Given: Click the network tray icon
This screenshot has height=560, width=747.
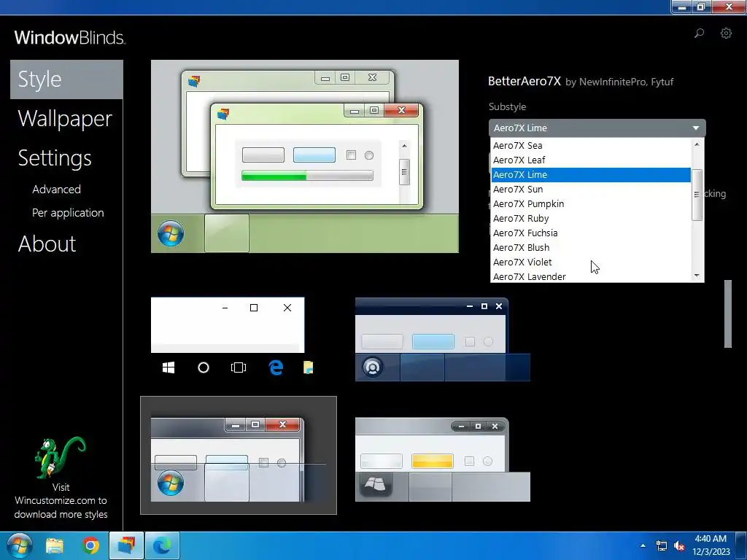Looking at the screenshot, I should pyautogui.click(x=661, y=545).
